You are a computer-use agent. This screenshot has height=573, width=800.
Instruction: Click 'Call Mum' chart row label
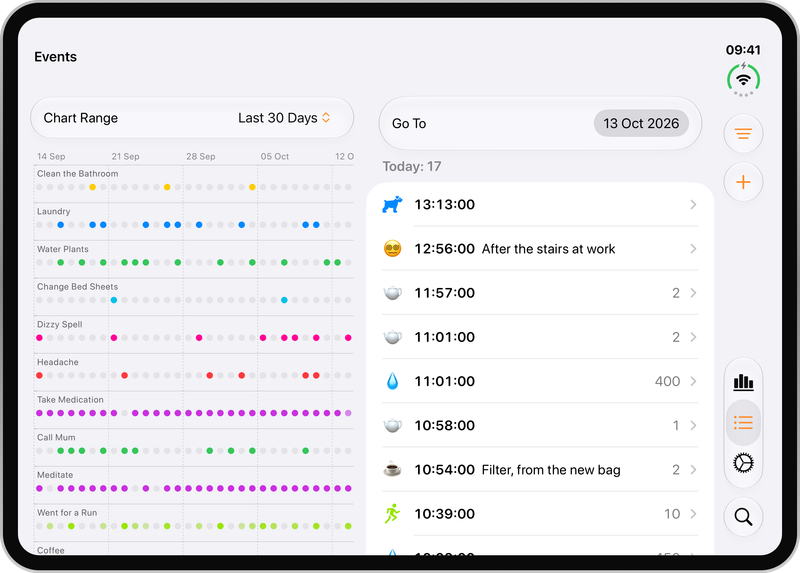tap(56, 437)
